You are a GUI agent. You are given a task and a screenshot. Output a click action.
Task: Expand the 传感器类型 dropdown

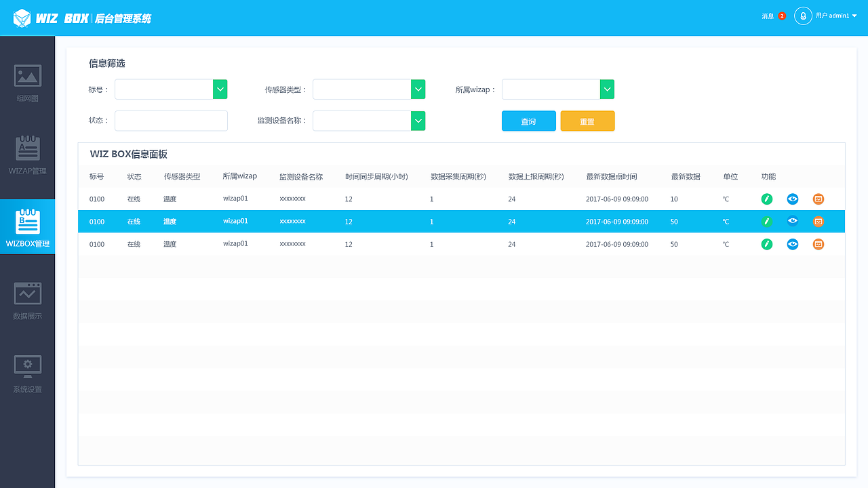(418, 89)
